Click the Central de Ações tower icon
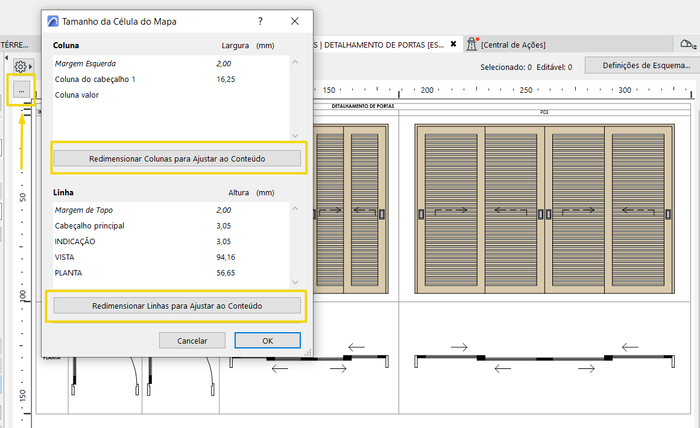 click(x=471, y=45)
